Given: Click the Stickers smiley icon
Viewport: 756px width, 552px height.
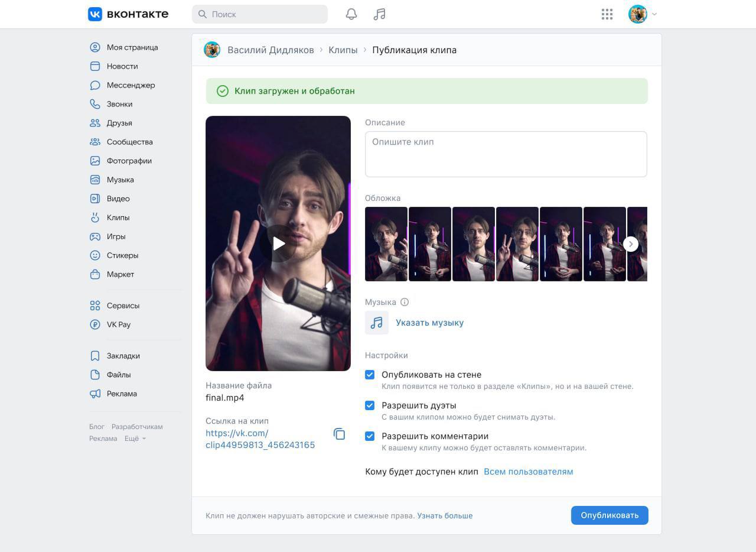Looking at the screenshot, I should pos(95,255).
